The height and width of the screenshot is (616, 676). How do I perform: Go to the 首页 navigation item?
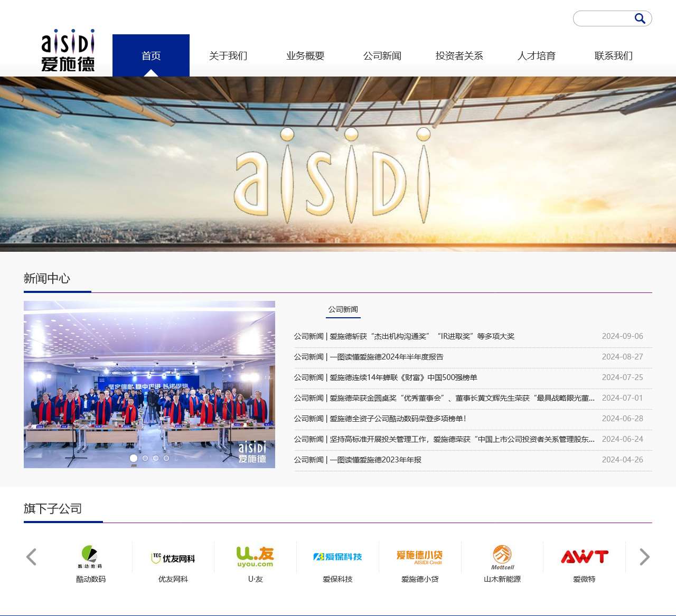click(151, 55)
